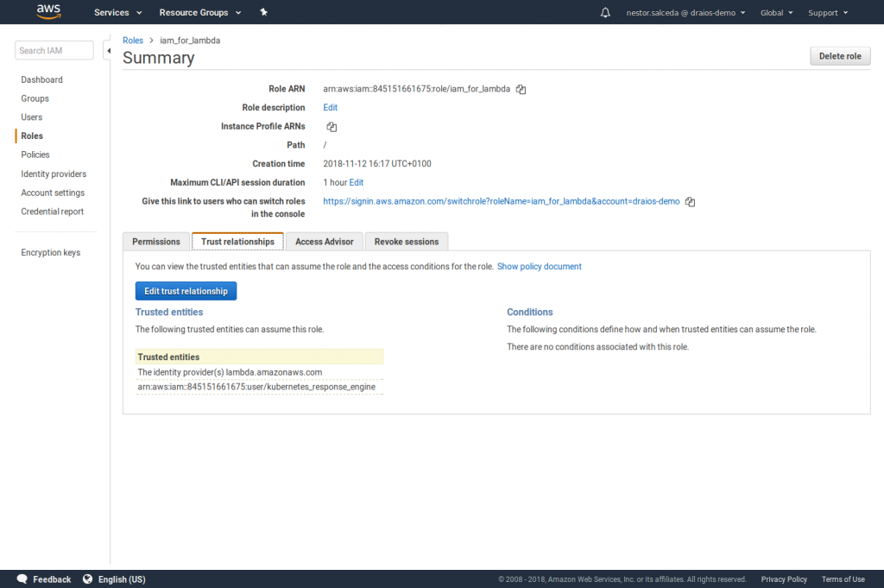Switch to the Access Advisor tab
The image size is (884, 588).
click(324, 241)
